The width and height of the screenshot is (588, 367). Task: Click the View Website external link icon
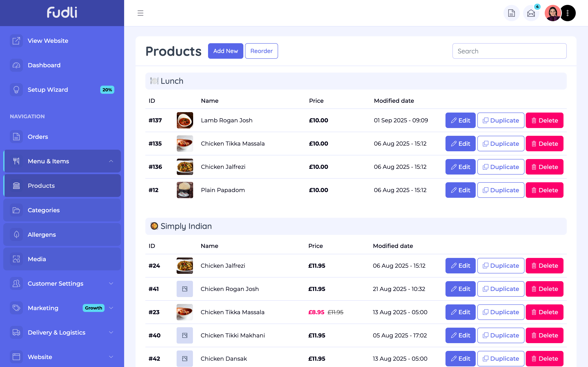coord(16,41)
